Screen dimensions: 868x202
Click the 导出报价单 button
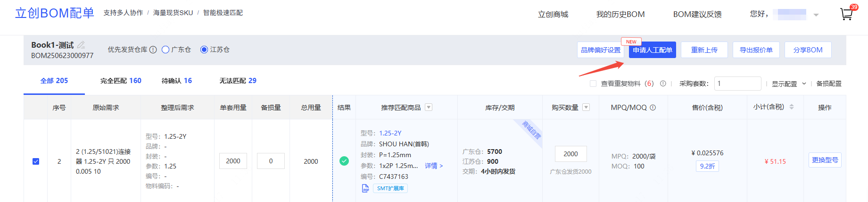(x=756, y=50)
